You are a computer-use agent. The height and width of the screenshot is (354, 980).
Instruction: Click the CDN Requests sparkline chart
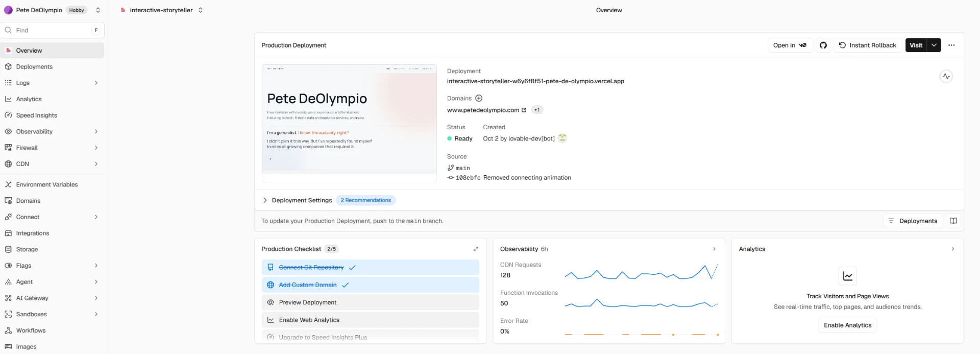click(641, 272)
